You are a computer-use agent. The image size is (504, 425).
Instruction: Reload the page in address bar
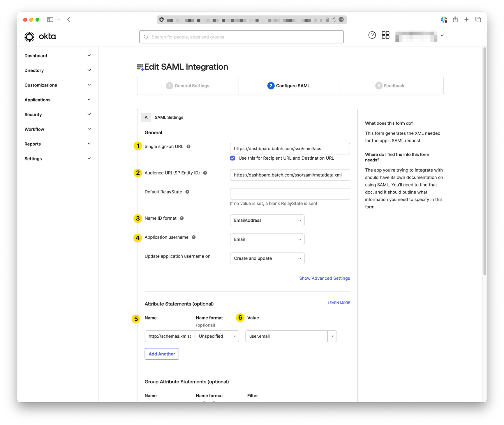(334, 20)
